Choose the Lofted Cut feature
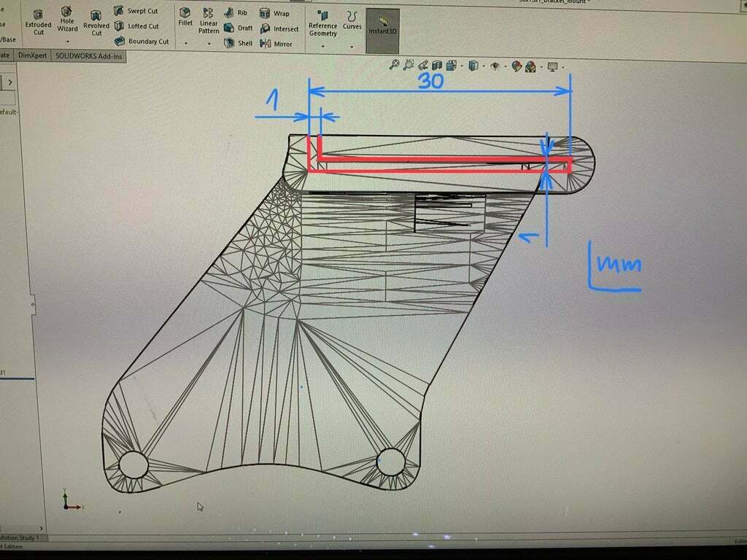 point(136,26)
